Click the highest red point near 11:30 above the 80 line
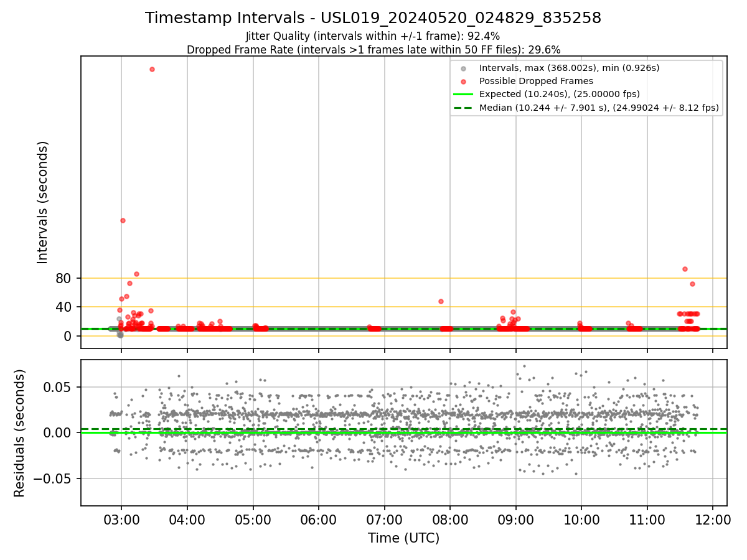This screenshot has height=560, width=747. (685, 269)
